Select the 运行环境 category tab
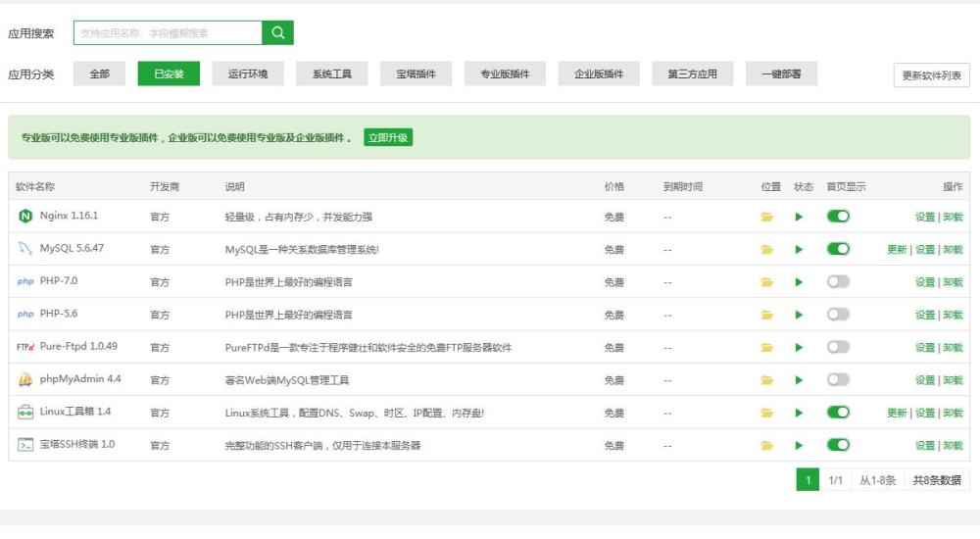This screenshot has width=980, height=539. [248, 73]
